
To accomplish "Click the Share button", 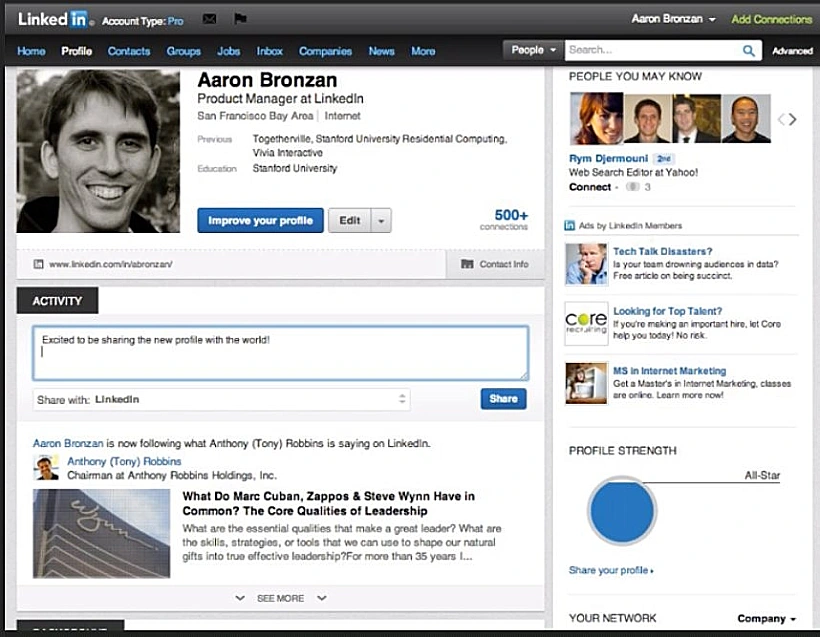I will click(503, 398).
